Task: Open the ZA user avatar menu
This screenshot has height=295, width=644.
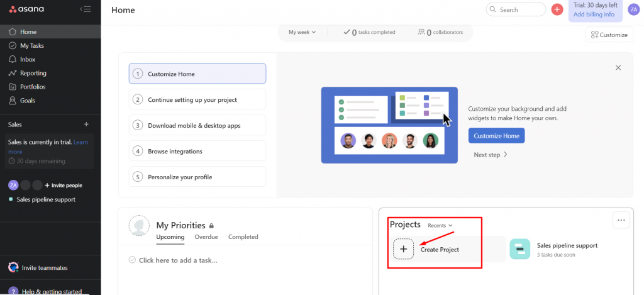Action: 633,9
